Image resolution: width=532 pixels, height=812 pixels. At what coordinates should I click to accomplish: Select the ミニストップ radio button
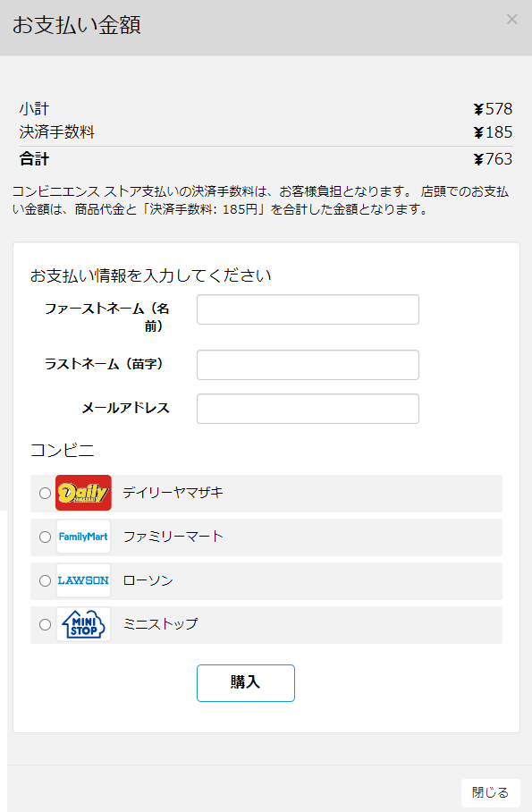pyautogui.click(x=45, y=625)
